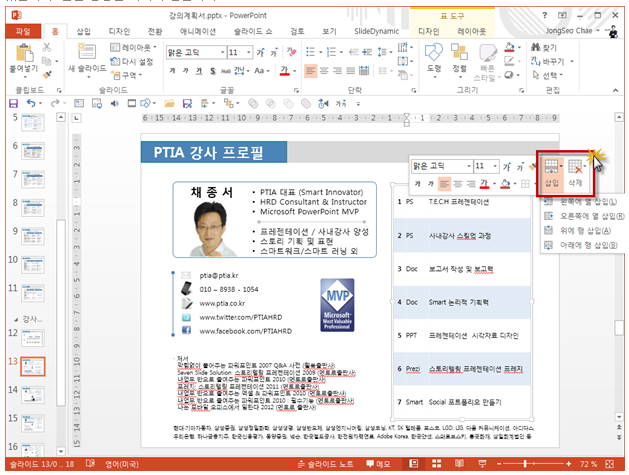Click the Normal view icon in status bar
This screenshot has width=629, height=475.
(414, 464)
